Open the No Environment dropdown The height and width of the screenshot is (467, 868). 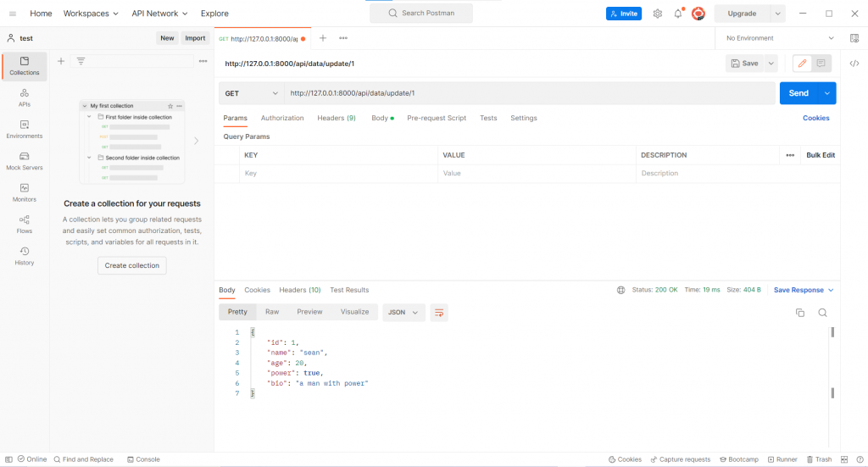(780, 38)
